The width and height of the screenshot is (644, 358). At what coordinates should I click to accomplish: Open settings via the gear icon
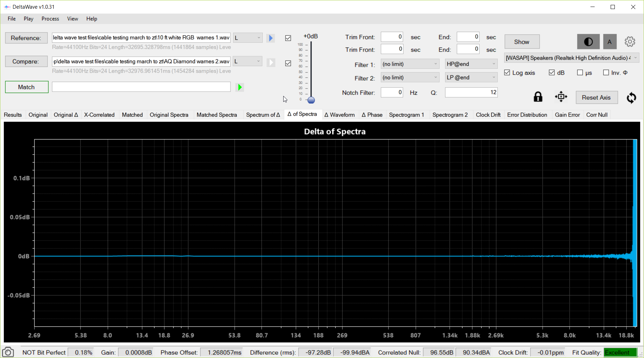pos(630,42)
